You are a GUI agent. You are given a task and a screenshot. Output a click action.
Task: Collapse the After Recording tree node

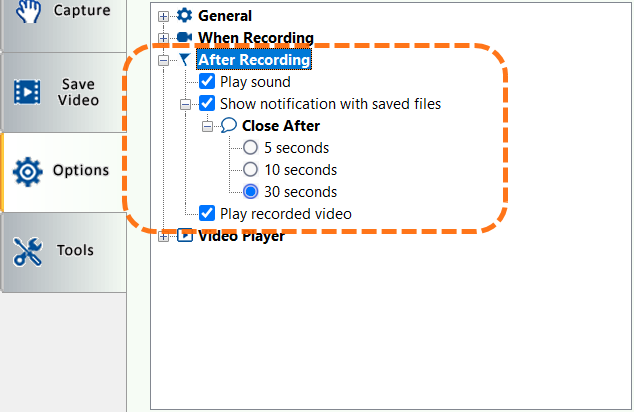tap(164, 60)
